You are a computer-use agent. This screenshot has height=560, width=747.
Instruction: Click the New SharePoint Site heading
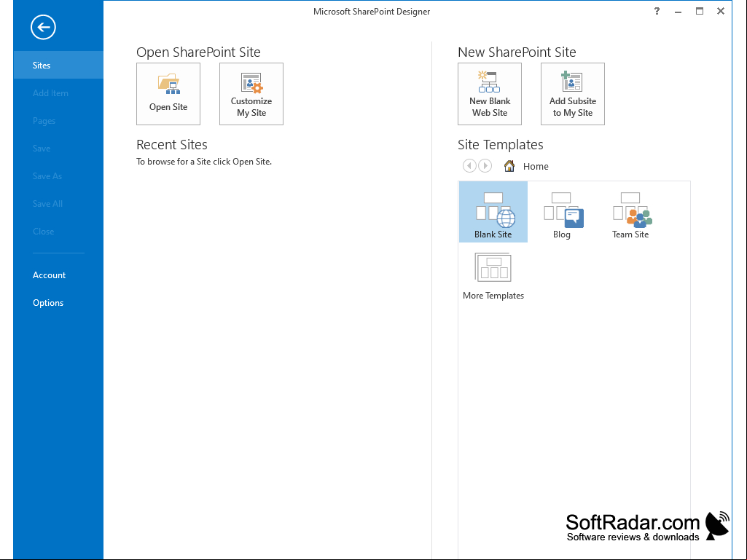(517, 52)
